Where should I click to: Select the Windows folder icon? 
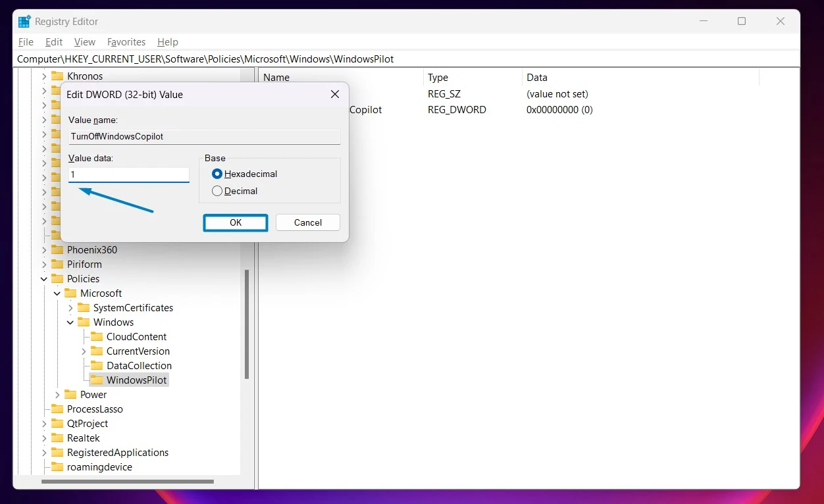84,322
